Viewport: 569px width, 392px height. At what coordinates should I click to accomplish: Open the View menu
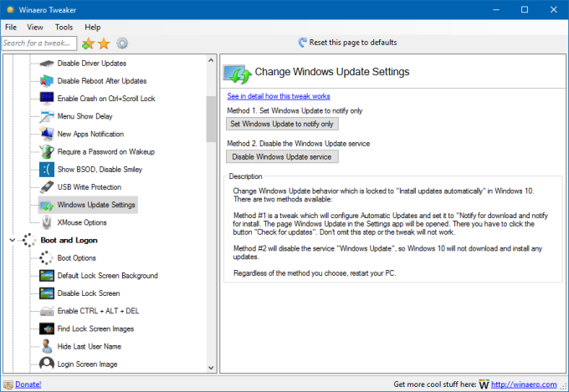coord(35,28)
